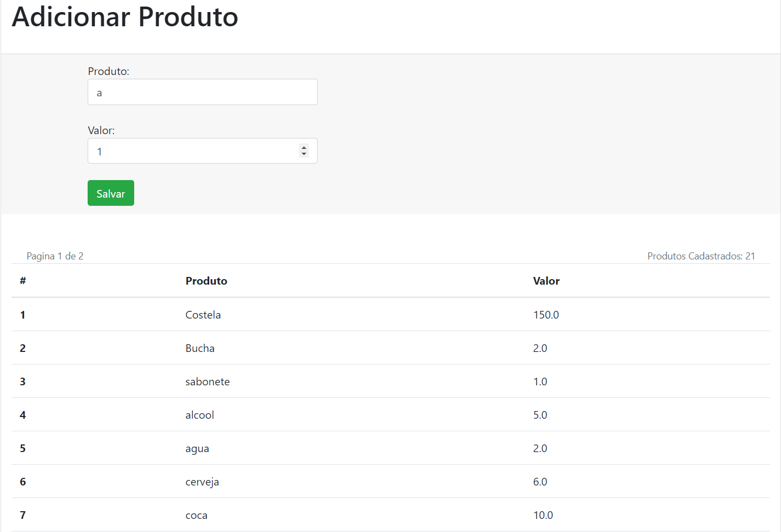This screenshot has width=781, height=532.
Task: Click the Produto column header
Action: coord(206,281)
